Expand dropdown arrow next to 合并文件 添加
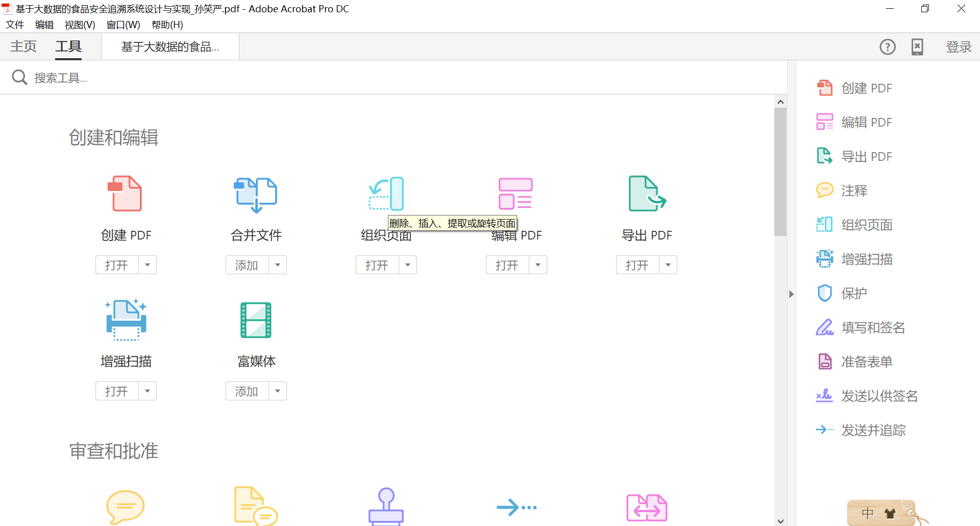 click(x=278, y=265)
